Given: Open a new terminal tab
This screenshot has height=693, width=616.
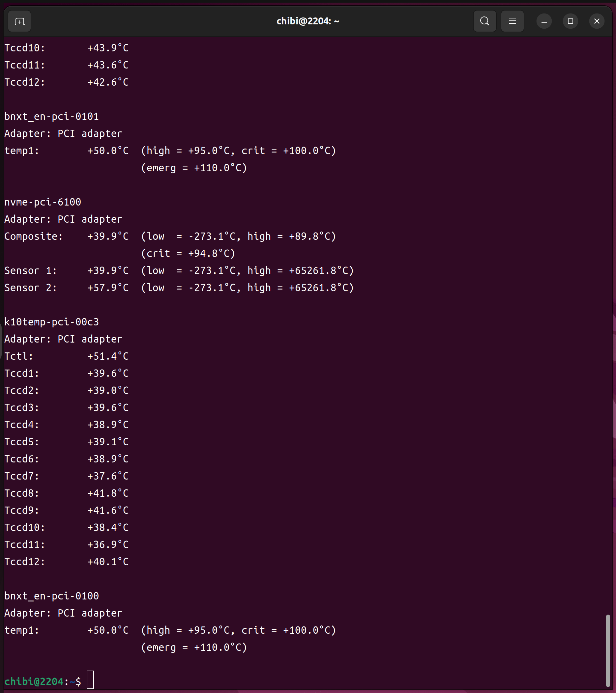Looking at the screenshot, I should (x=19, y=21).
